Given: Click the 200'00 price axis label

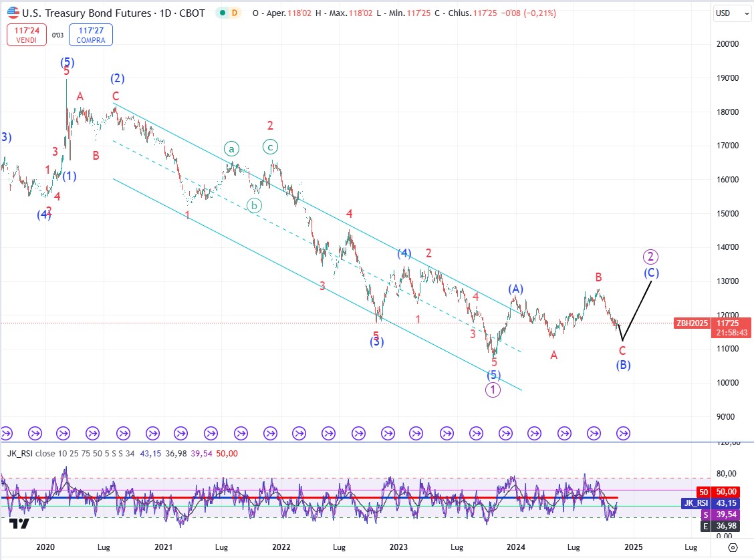Looking at the screenshot, I should 727,43.
